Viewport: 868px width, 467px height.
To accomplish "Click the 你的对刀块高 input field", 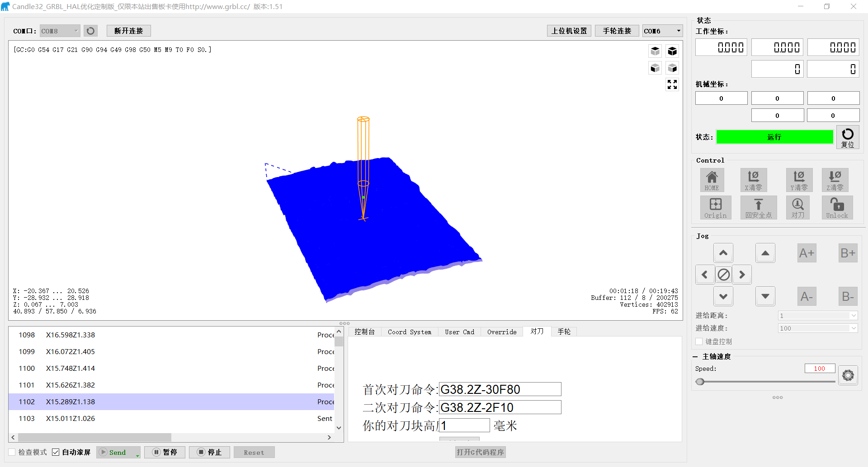I will [x=464, y=425].
